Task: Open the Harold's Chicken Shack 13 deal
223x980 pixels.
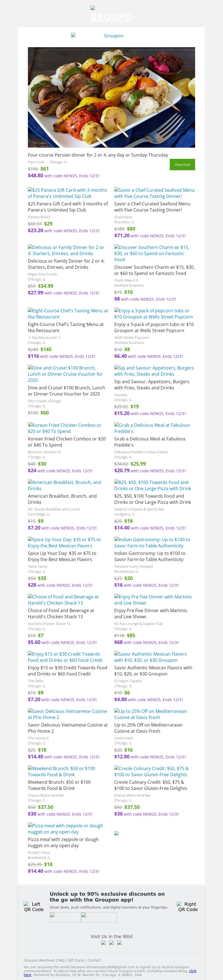Action: 63,600
